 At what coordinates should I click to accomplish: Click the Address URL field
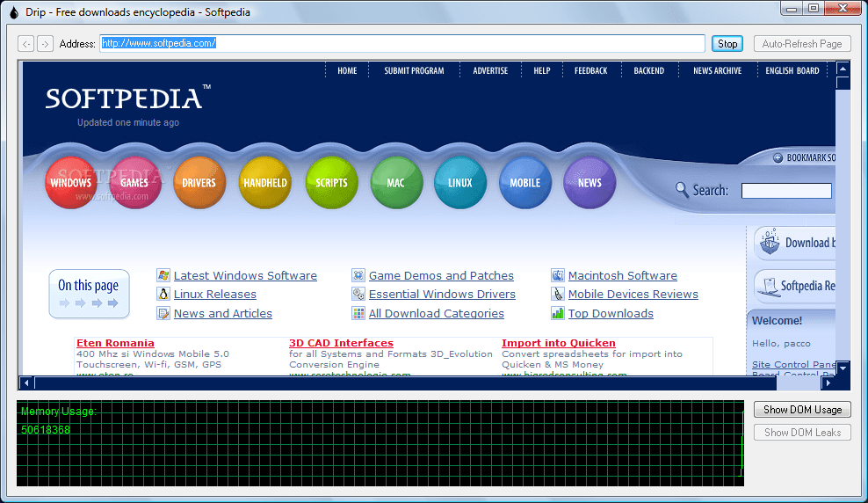(402, 43)
